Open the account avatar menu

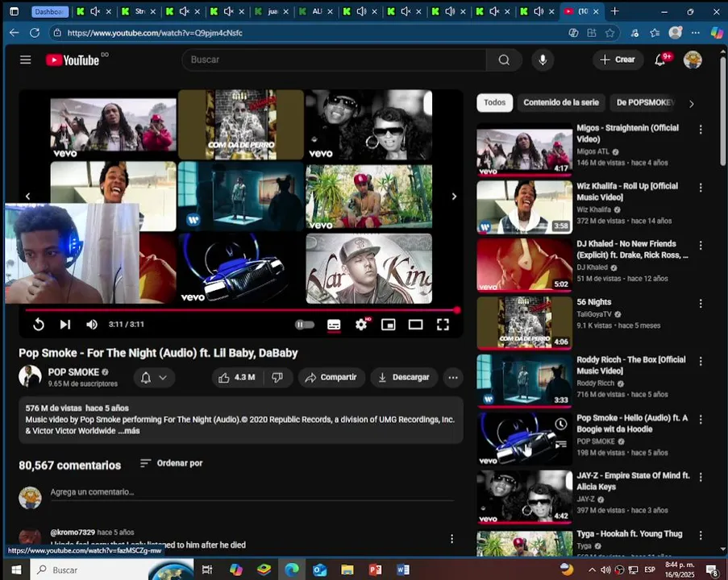(x=693, y=60)
